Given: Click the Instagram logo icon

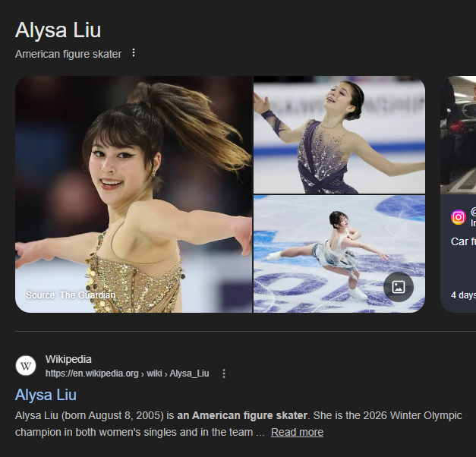Looking at the screenshot, I should (x=458, y=217).
